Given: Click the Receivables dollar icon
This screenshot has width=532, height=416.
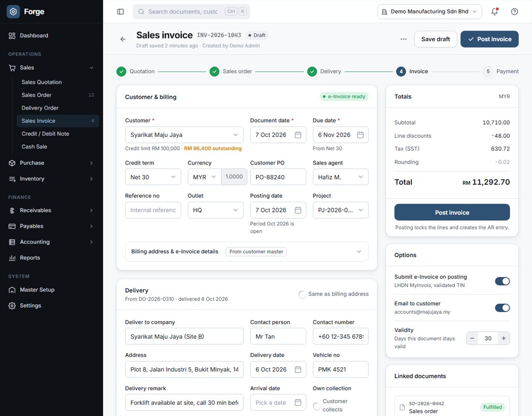Looking at the screenshot, I should (12, 210).
